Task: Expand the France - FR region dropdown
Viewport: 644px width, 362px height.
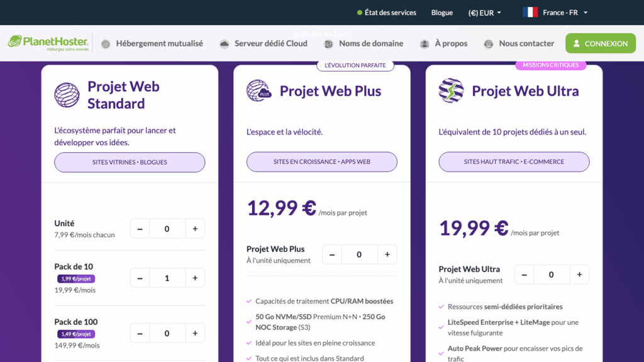Action: tap(565, 13)
